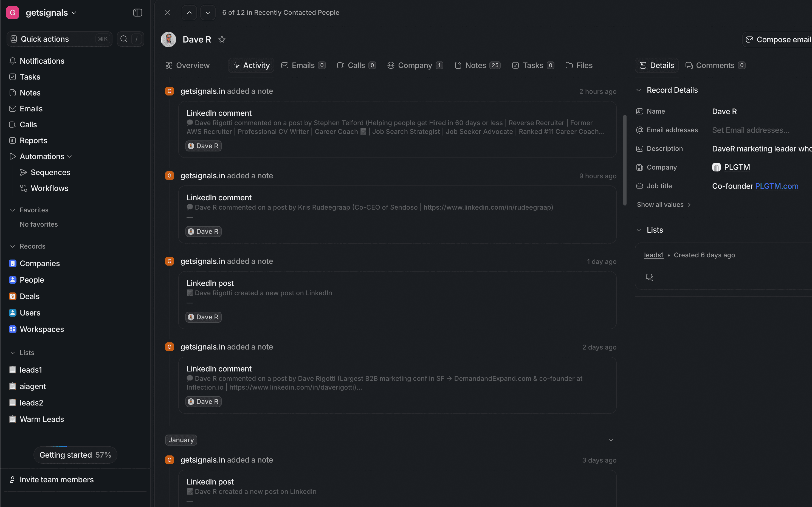Open the Comments tab
Viewport: 812px width, 507px height.
click(x=714, y=65)
